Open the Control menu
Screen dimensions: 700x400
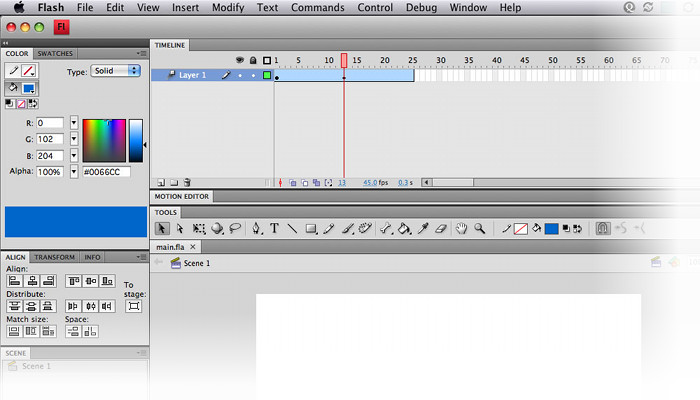point(375,8)
